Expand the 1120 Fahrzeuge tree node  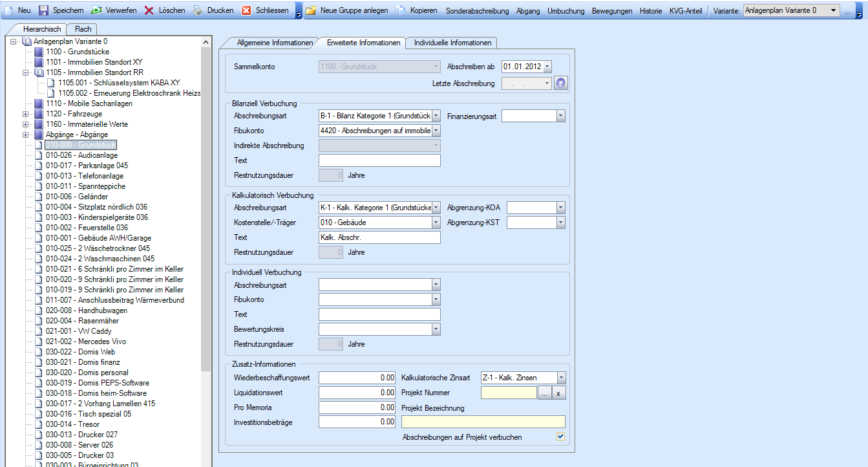point(26,114)
